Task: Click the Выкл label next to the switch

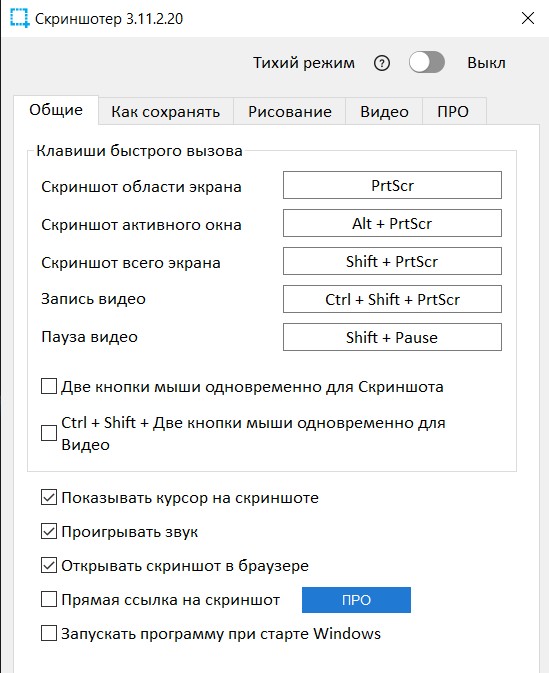Action: click(x=486, y=63)
